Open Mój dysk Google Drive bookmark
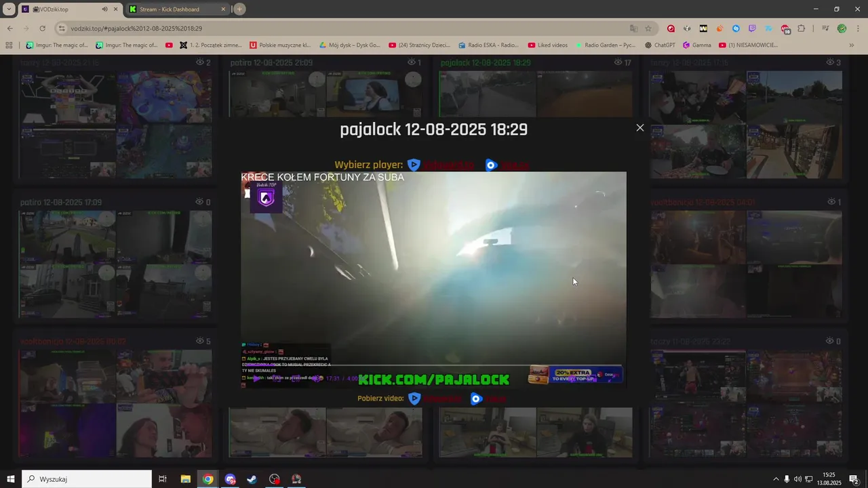Viewport: 868px width, 488px height. pos(349,45)
